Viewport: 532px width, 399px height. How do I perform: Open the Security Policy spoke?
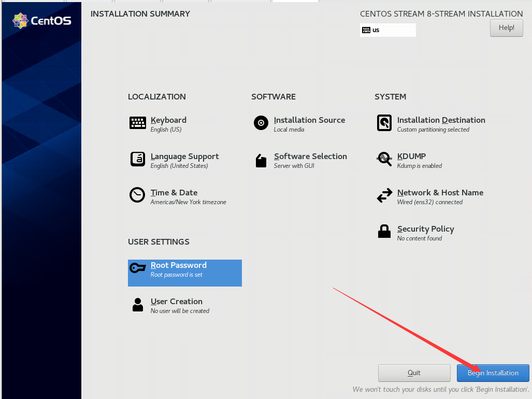click(425, 229)
